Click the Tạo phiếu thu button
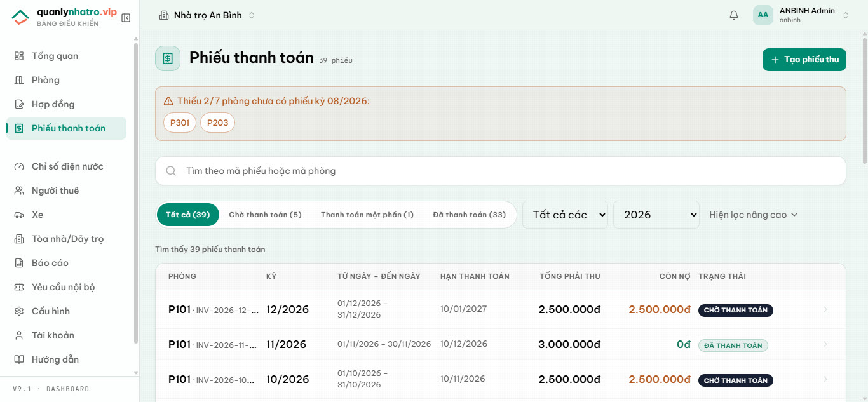Image resolution: width=868 pixels, height=402 pixels. (x=804, y=60)
